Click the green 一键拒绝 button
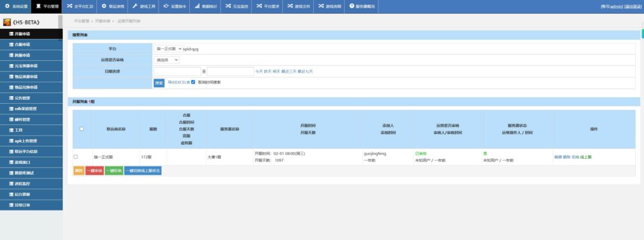Screen dimensions: 644x240 point(114,171)
